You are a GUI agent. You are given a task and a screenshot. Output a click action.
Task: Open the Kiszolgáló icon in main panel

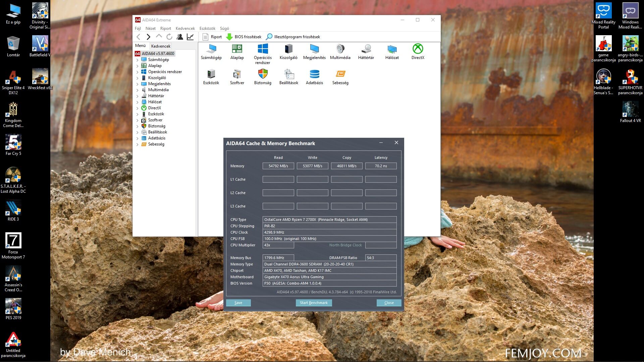tap(288, 52)
